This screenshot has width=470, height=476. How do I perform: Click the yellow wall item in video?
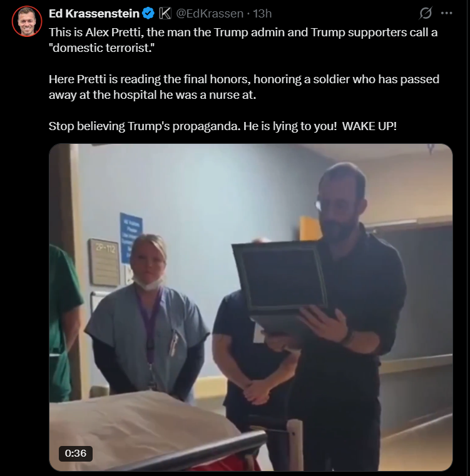[309, 228]
